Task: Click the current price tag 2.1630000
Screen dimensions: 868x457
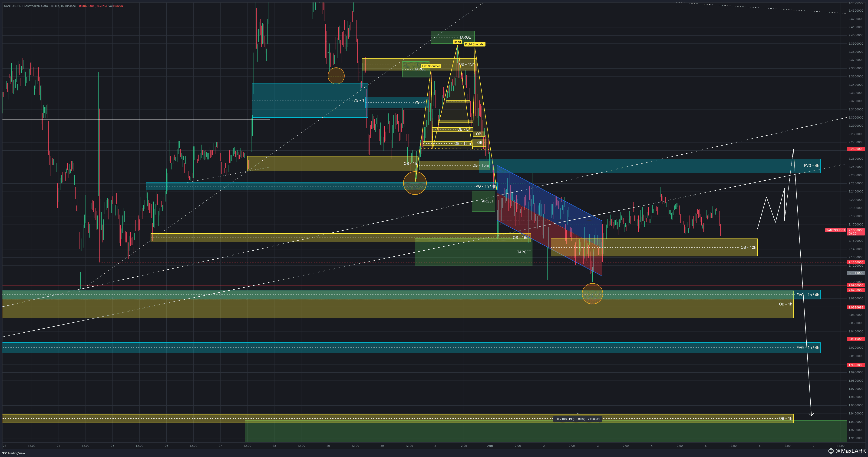Action: coord(855,231)
